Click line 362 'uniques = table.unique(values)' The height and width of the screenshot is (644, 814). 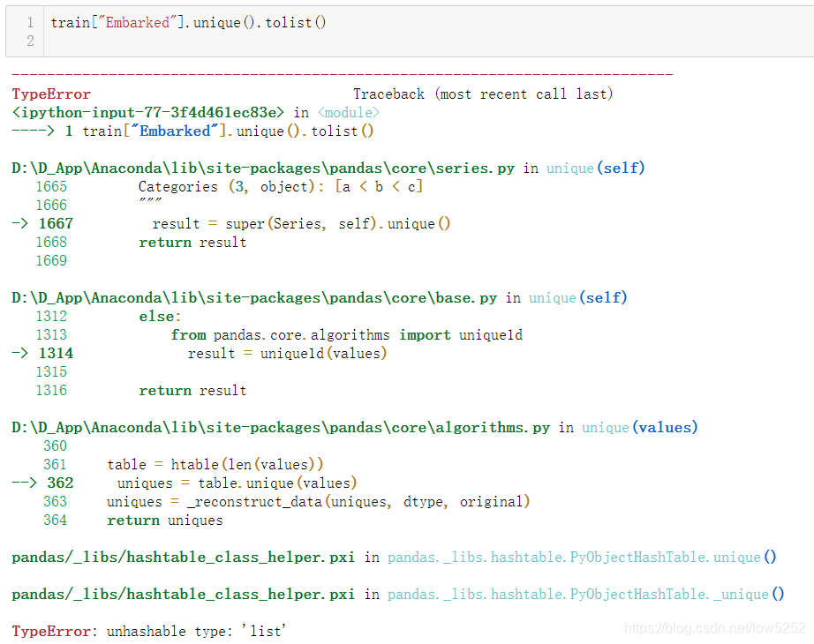(x=237, y=483)
